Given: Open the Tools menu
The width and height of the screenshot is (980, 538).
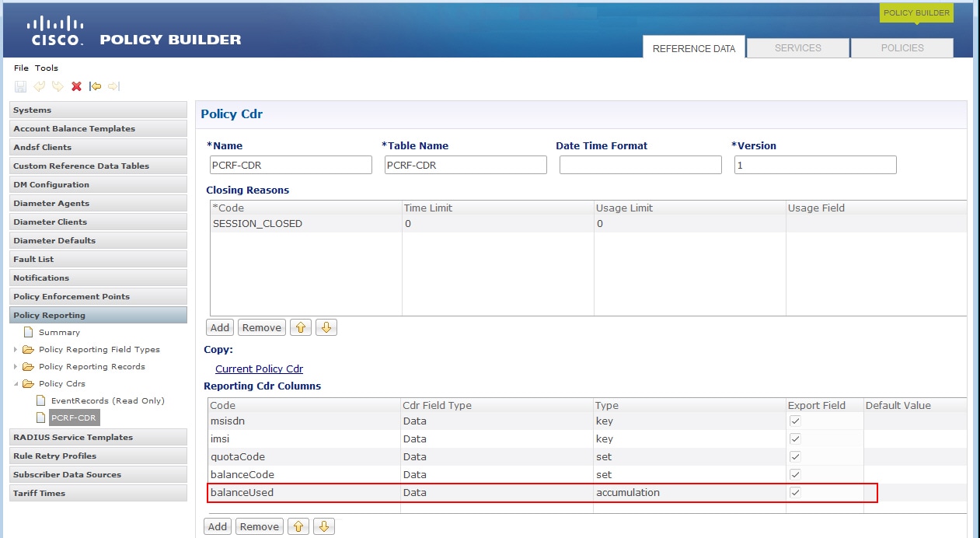Looking at the screenshot, I should click(47, 68).
